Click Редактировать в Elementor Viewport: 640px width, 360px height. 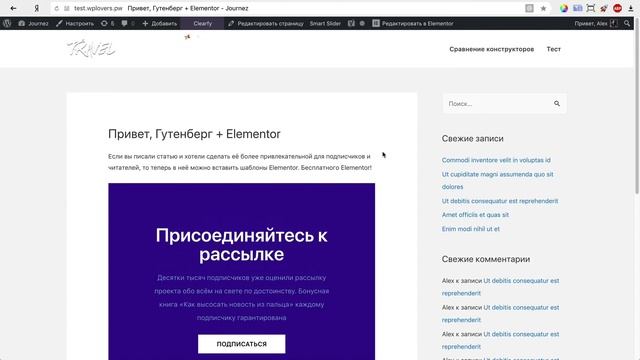pos(413,24)
